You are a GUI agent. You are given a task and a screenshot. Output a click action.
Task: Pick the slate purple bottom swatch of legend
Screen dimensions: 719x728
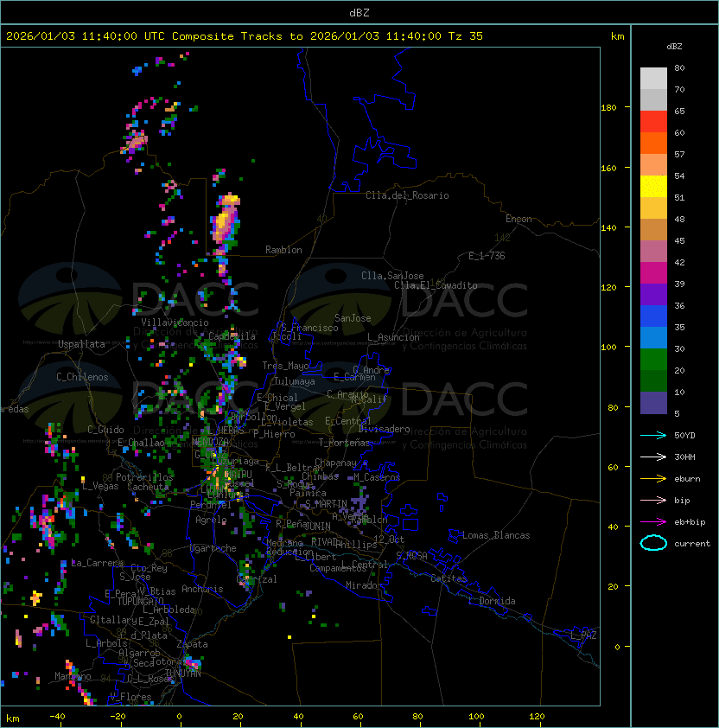[653, 403]
